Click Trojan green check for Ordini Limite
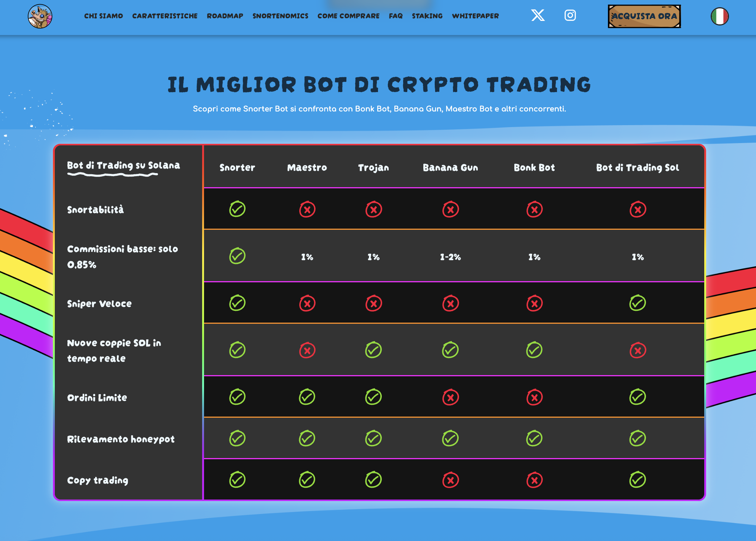 click(373, 397)
